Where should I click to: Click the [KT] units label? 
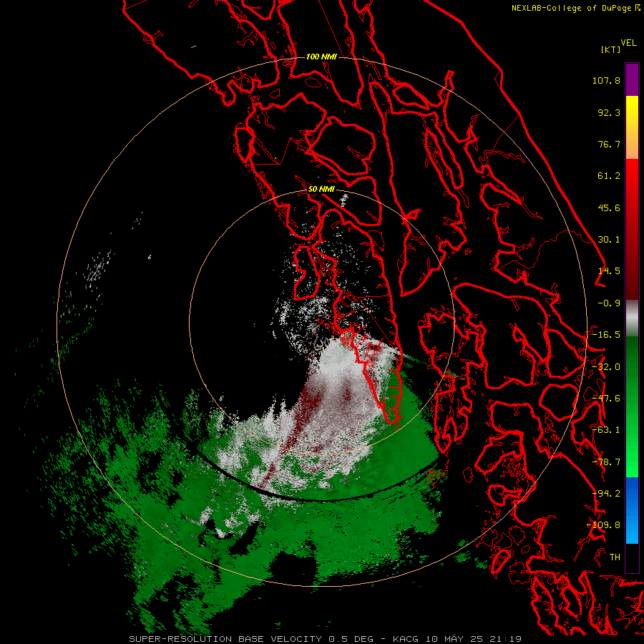pos(611,49)
